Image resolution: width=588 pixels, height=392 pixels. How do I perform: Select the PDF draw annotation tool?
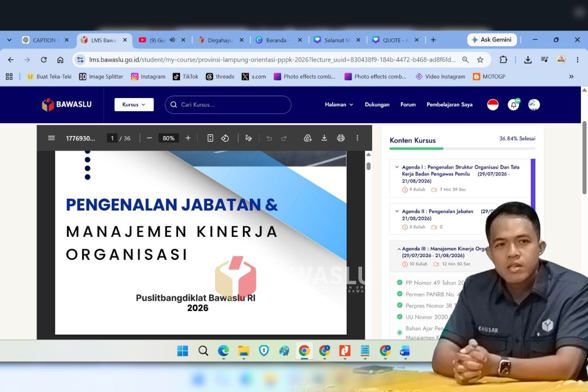coord(248,138)
